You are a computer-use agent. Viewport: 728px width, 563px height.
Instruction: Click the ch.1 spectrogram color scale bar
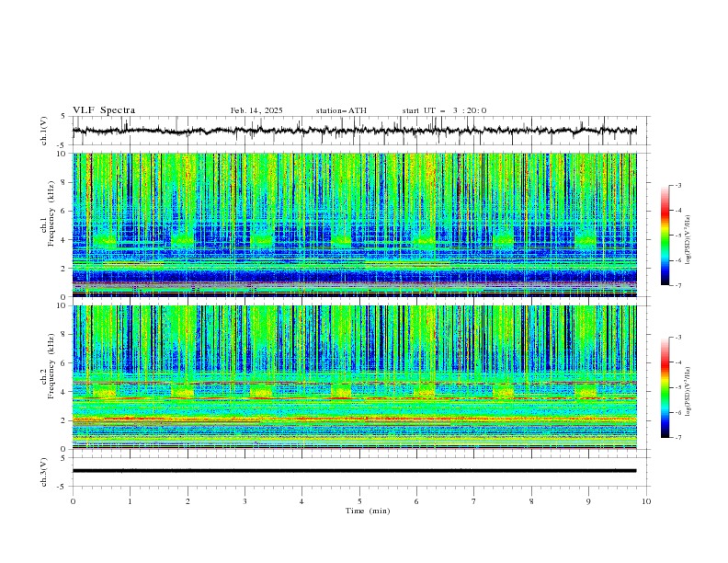click(x=665, y=236)
